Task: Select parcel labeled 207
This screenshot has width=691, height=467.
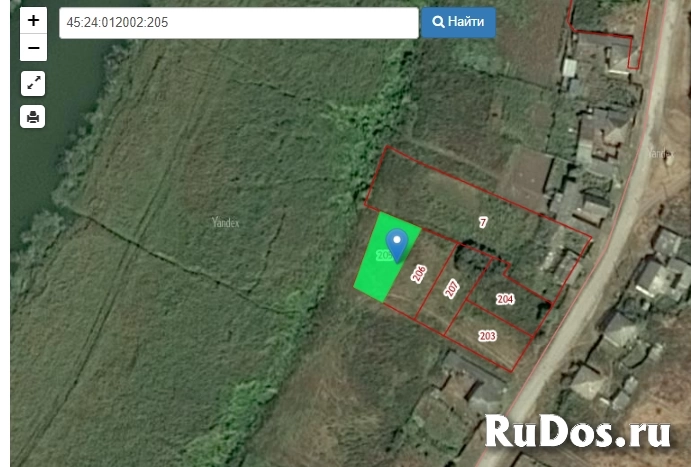Action: 452,289
